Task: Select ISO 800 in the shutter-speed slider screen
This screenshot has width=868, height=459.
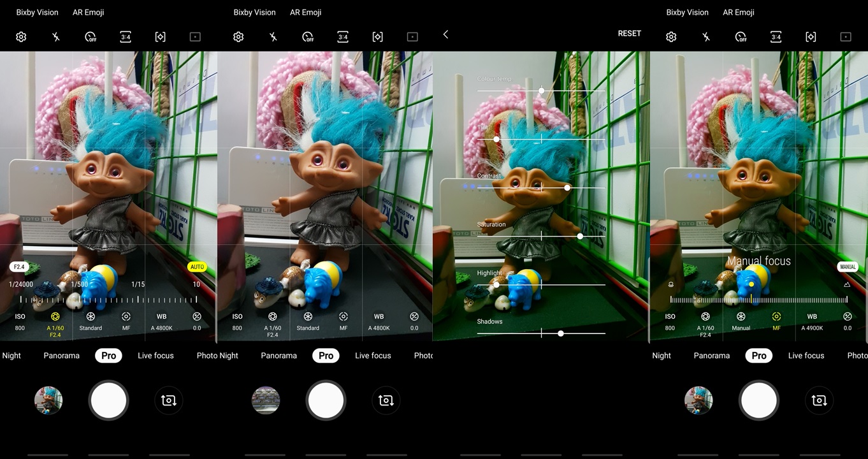Action: click(x=20, y=321)
